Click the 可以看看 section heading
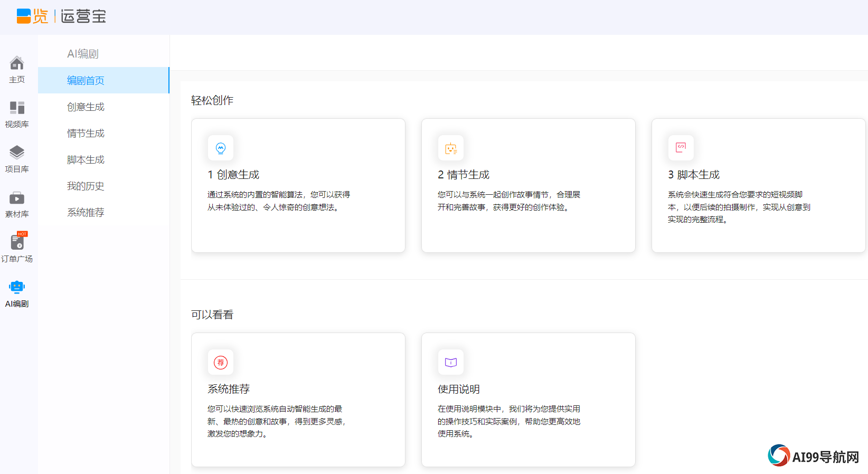 coord(212,315)
